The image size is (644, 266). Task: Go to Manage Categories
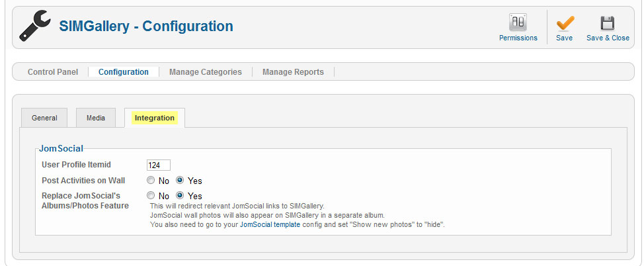click(206, 72)
